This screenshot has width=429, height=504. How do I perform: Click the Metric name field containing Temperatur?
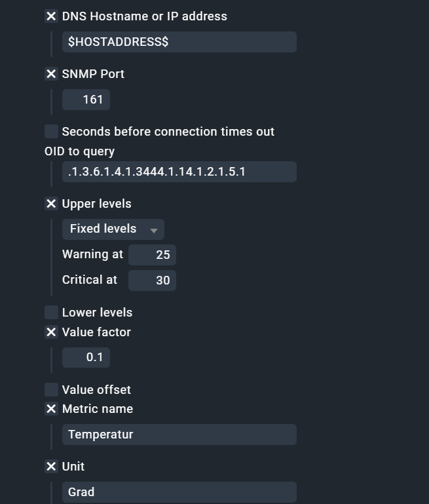179,435
